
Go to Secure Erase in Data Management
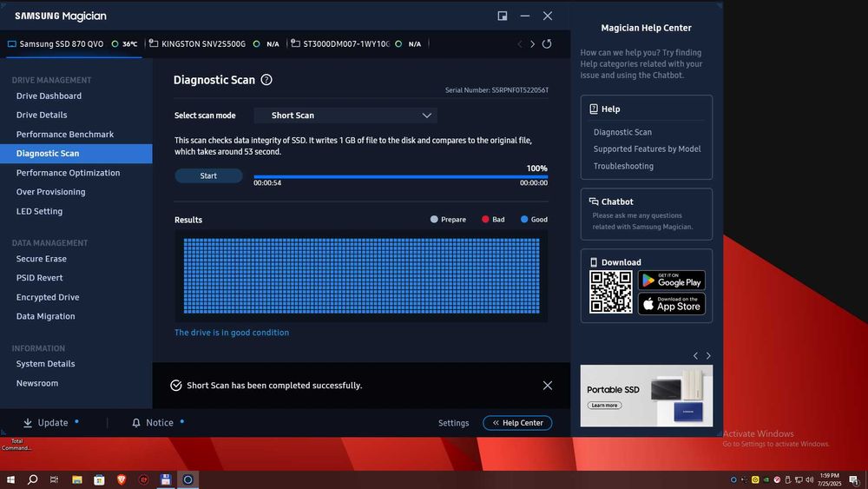tap(42, 259)
